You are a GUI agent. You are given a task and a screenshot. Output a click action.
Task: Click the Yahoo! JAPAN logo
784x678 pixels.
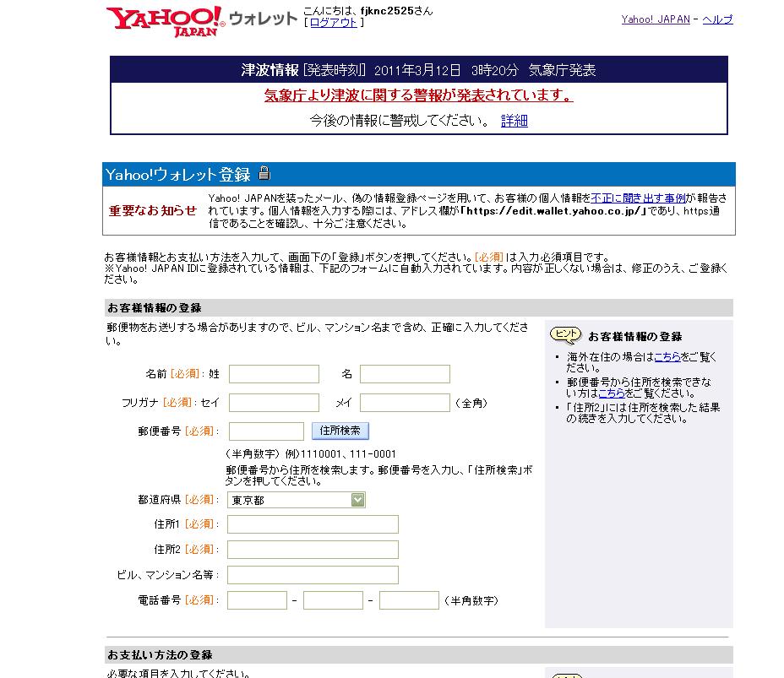click(x=166, y=21)
